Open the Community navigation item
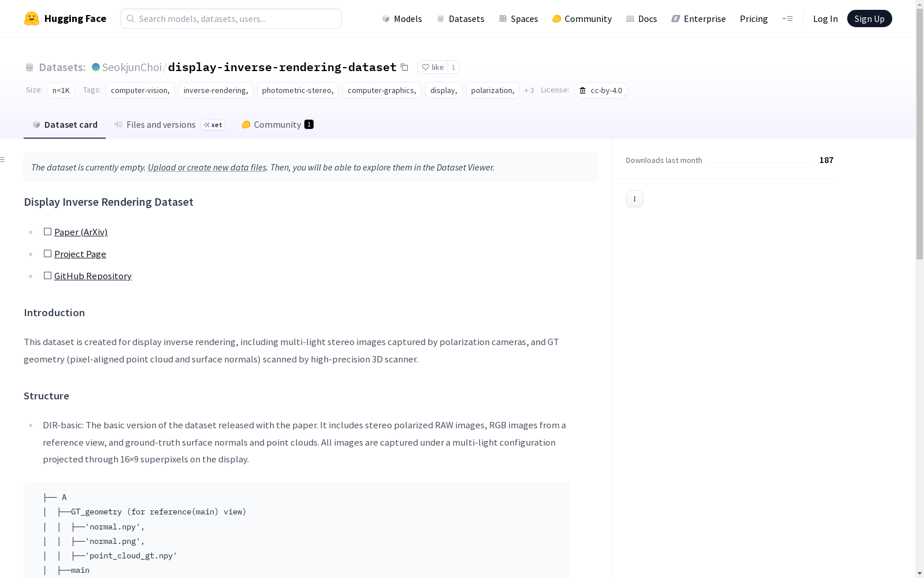 pyautogui.click(x=582, y=18)
